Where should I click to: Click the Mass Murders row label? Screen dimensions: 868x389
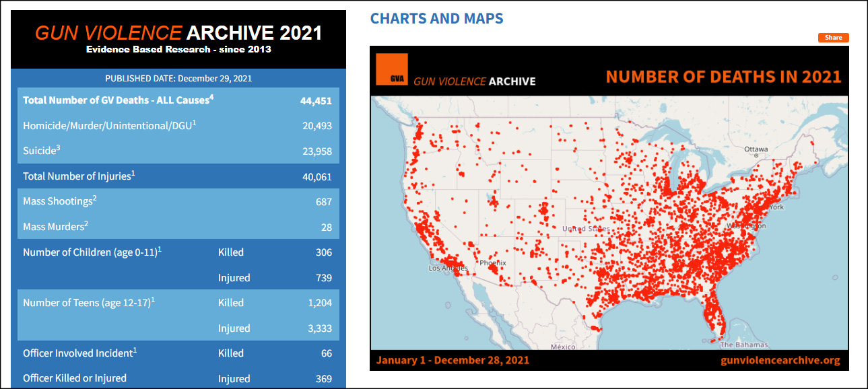point(56,226)
